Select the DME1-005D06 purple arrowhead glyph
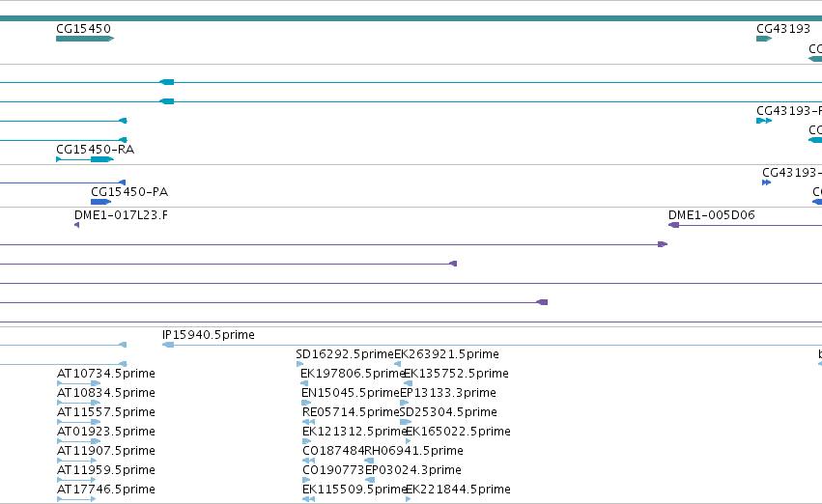 [x=673, y=225]
